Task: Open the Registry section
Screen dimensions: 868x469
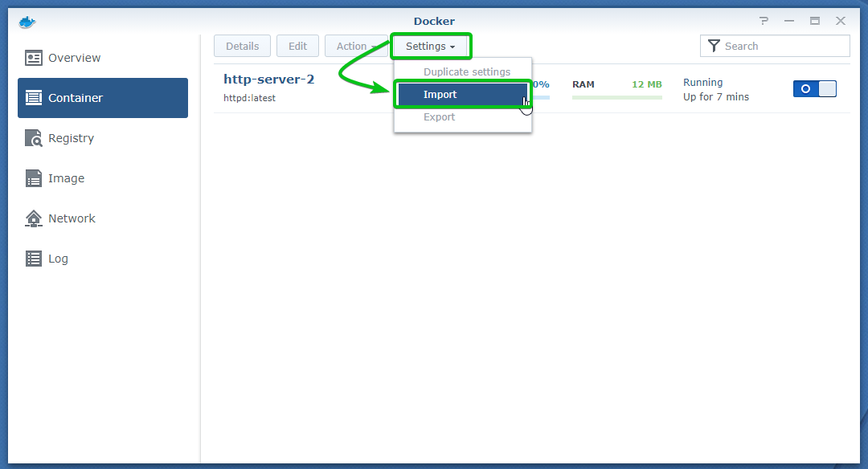Action: click(x=103, y=137)
